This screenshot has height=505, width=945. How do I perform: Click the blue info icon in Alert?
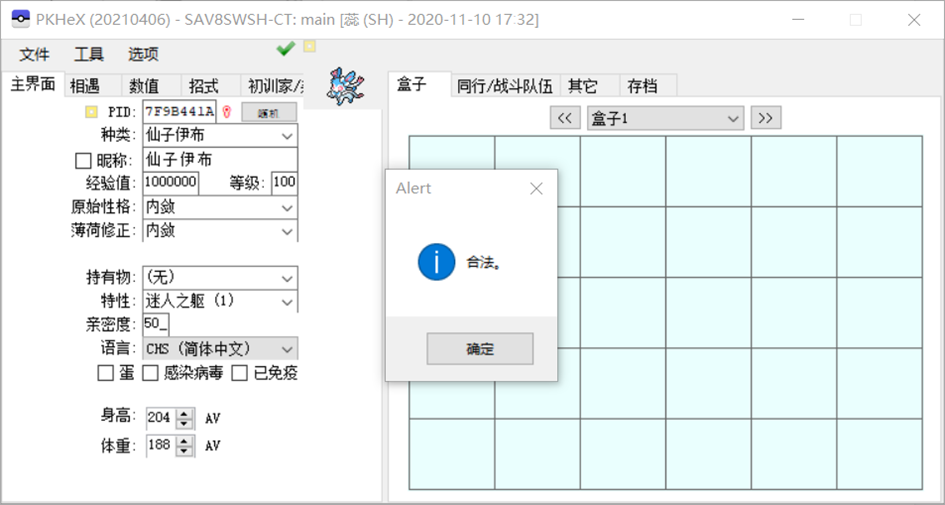(436, 262)
